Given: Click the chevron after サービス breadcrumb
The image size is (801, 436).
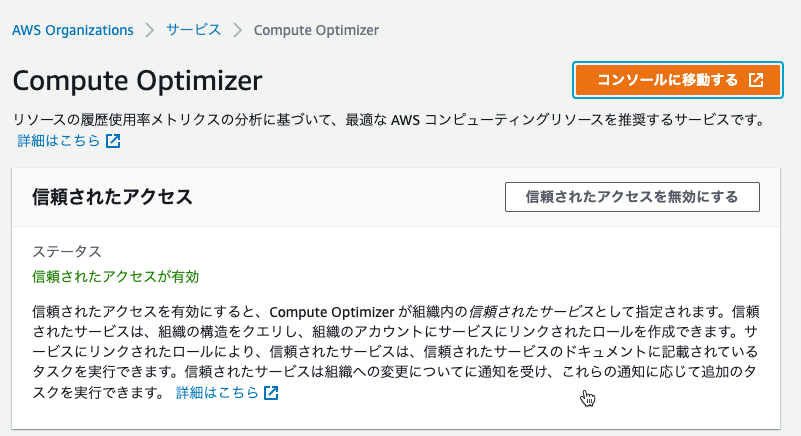Looking at the screenshot, I should coord(238,30).
